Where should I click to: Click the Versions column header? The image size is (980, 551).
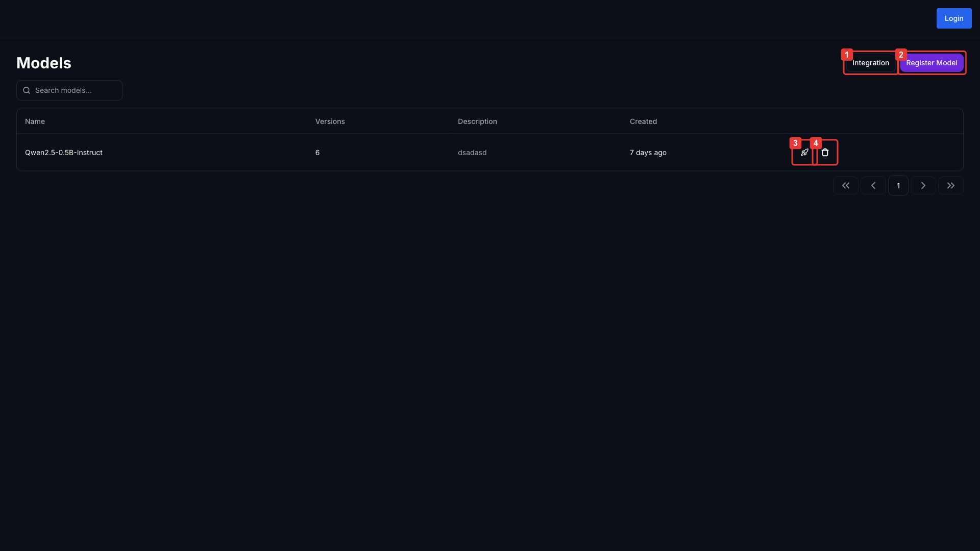tap(330, 121)
